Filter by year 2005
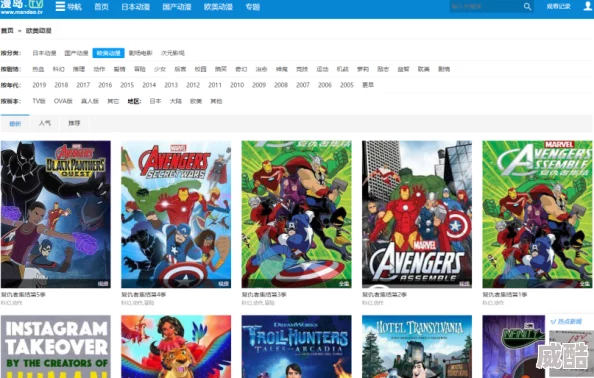Viewport: 594px width, 378px height. (347, 85)
